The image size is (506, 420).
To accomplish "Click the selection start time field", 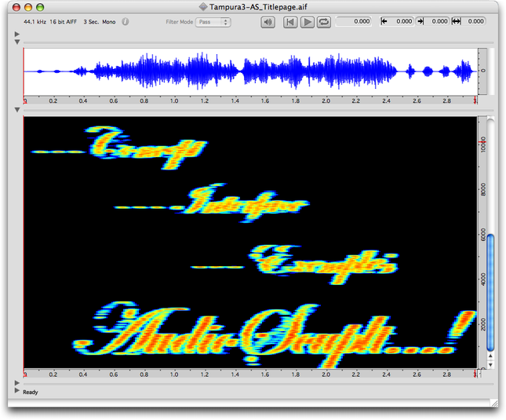I will [x=402, y=22].
